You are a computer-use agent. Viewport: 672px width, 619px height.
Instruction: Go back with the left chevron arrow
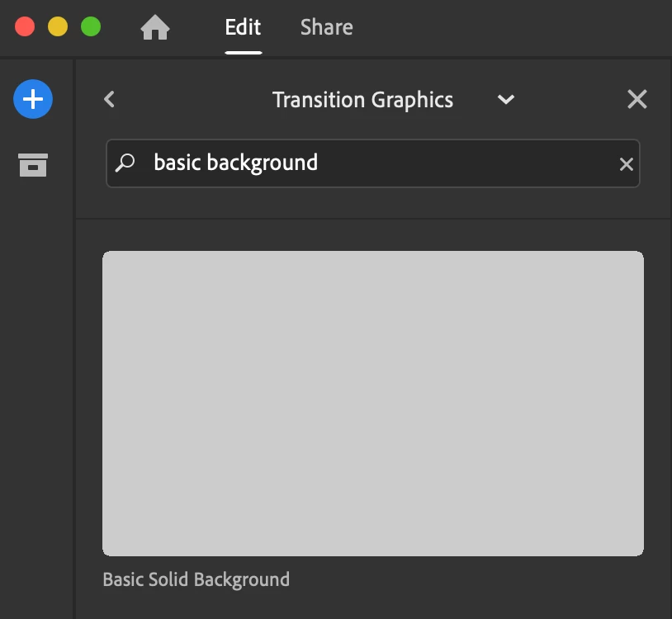(110, 100)
